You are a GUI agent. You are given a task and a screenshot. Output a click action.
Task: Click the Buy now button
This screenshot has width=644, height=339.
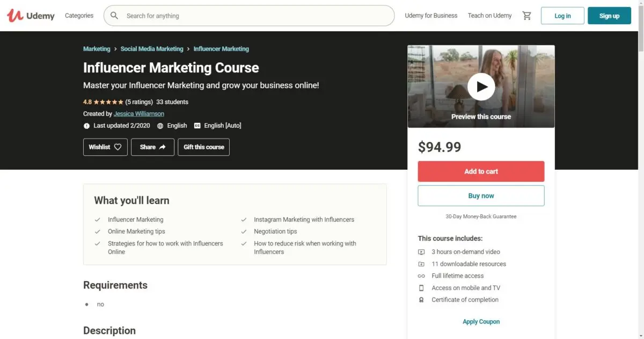[481, 196]
